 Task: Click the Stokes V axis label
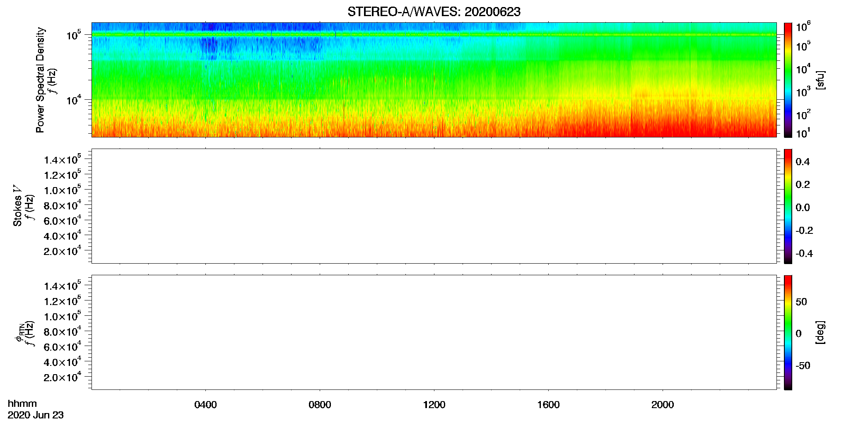17,206
